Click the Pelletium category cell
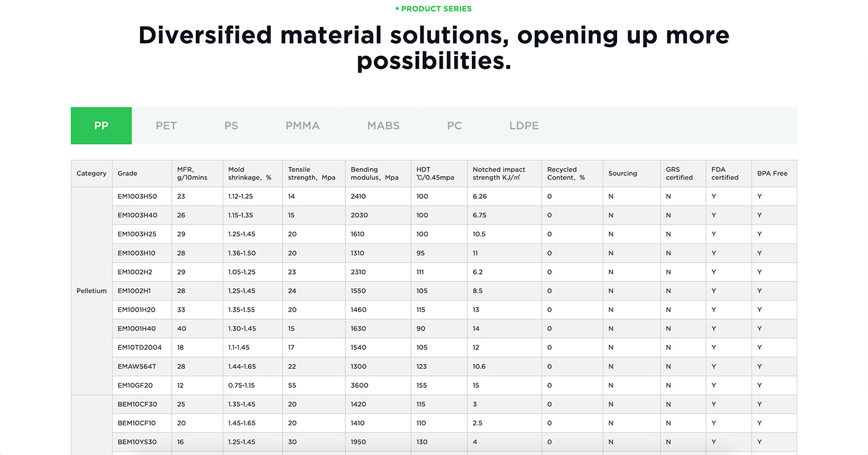 pos(92,291)
